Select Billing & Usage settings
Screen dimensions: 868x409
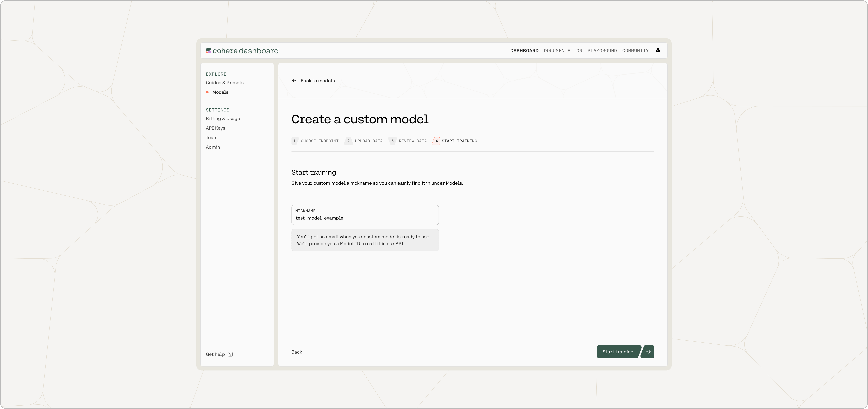click(223, 118)
